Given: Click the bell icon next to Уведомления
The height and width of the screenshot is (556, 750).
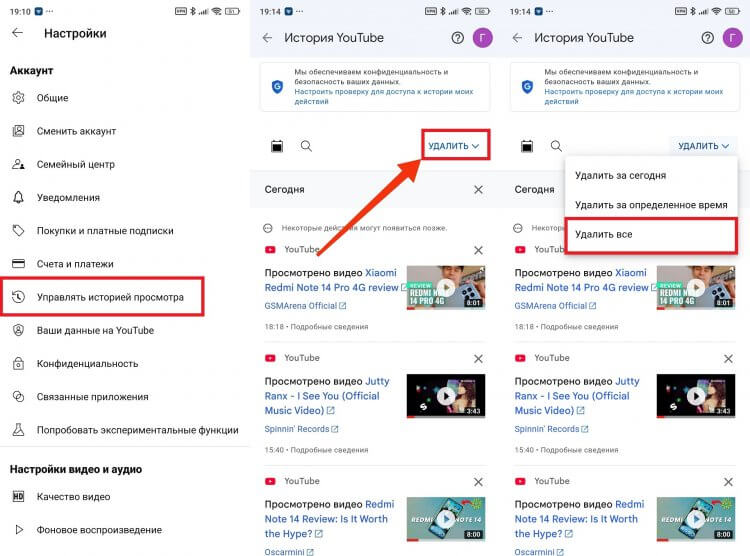Looking at the screenshot, I should [18, 197].
